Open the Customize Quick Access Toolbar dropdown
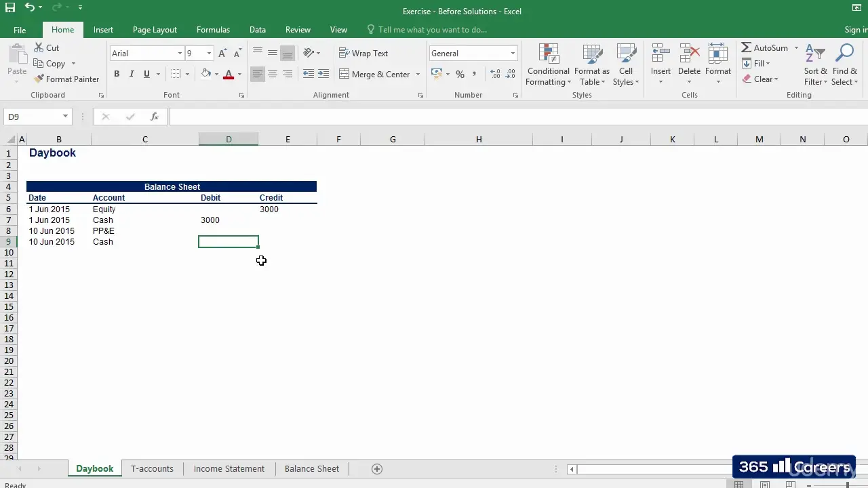 pos(80,7)
